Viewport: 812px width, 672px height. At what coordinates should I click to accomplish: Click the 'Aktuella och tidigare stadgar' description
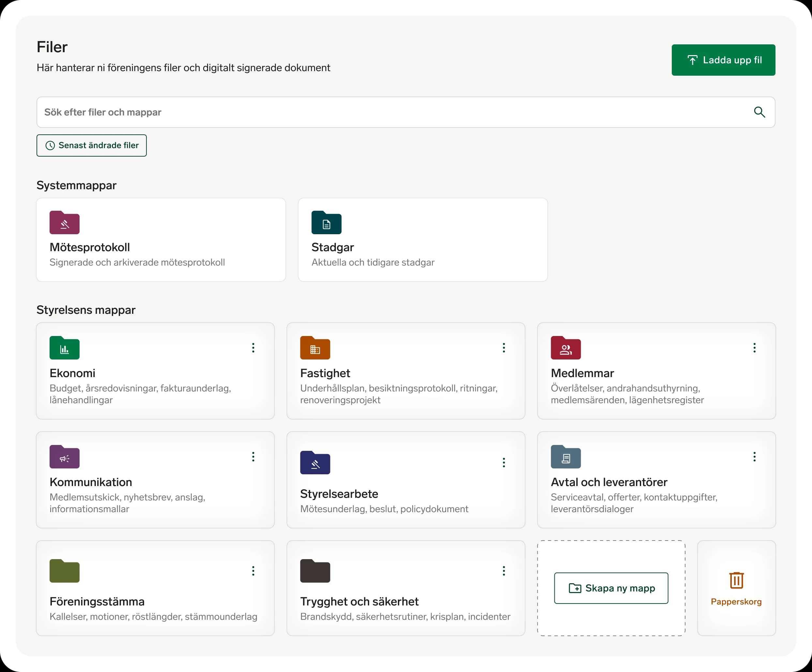(373, 262)
